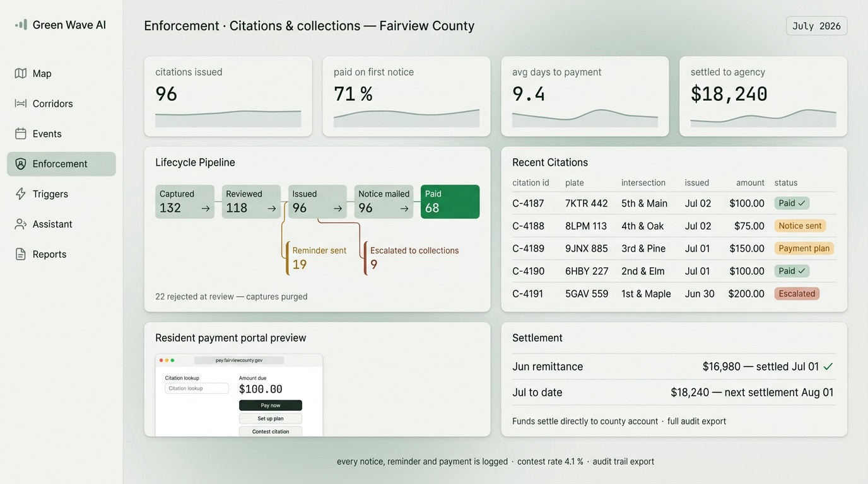Open the settled to agency card
Screen dimensions: 868x484
[x=763, y=96]
